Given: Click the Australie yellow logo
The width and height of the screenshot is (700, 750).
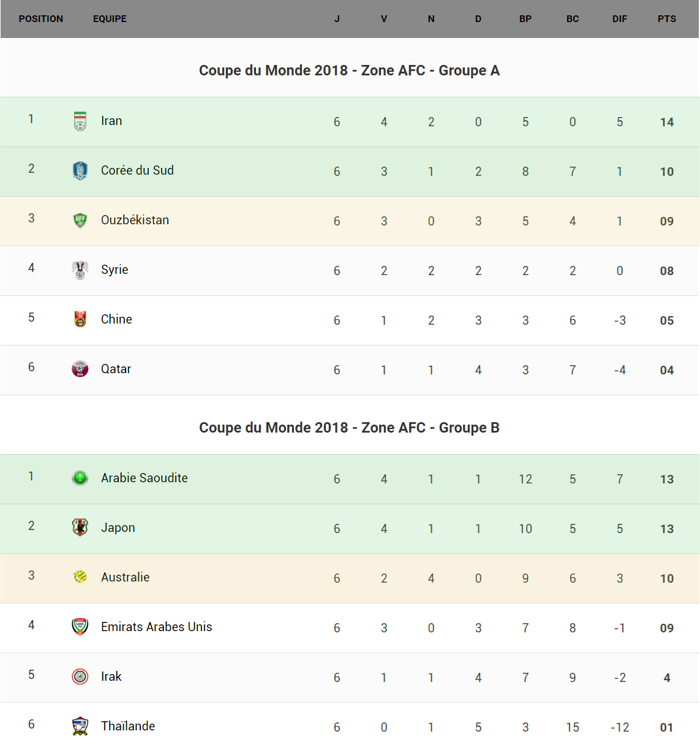Looking at the screenshot, I should click(80, 577).
